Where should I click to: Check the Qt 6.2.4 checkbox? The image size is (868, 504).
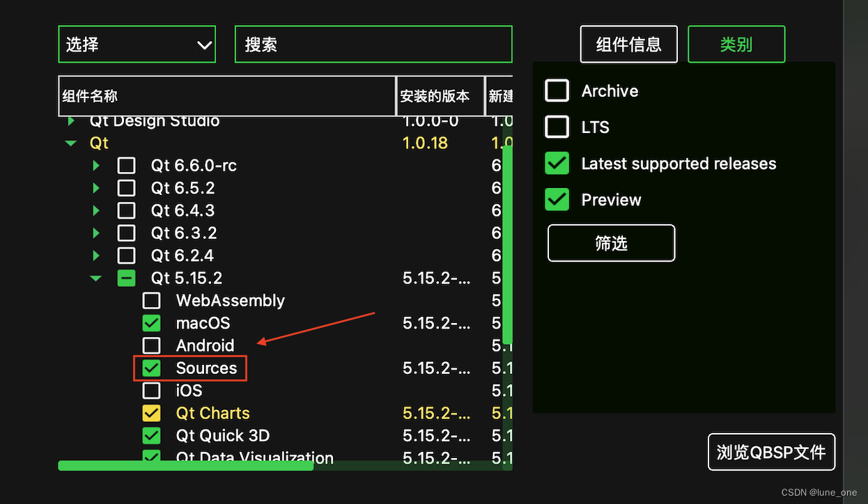(x=126, y=255)
